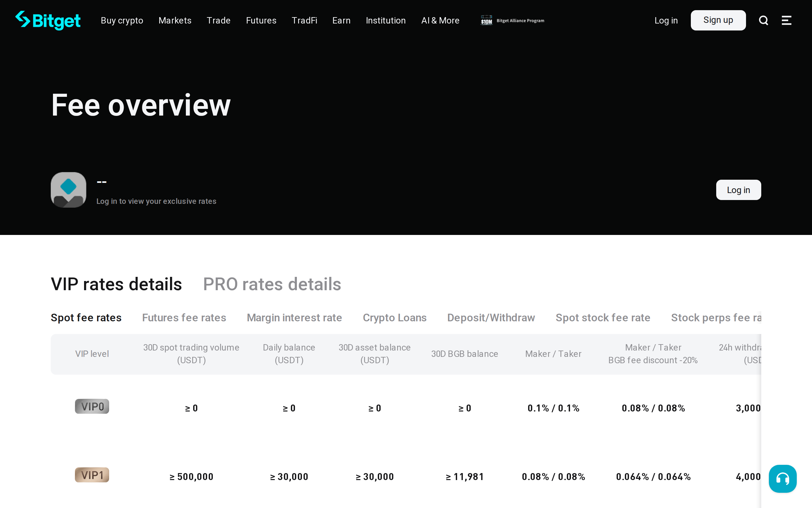
Task: Switch to PRO rates details tab
Action: click(x=272, y=284)
